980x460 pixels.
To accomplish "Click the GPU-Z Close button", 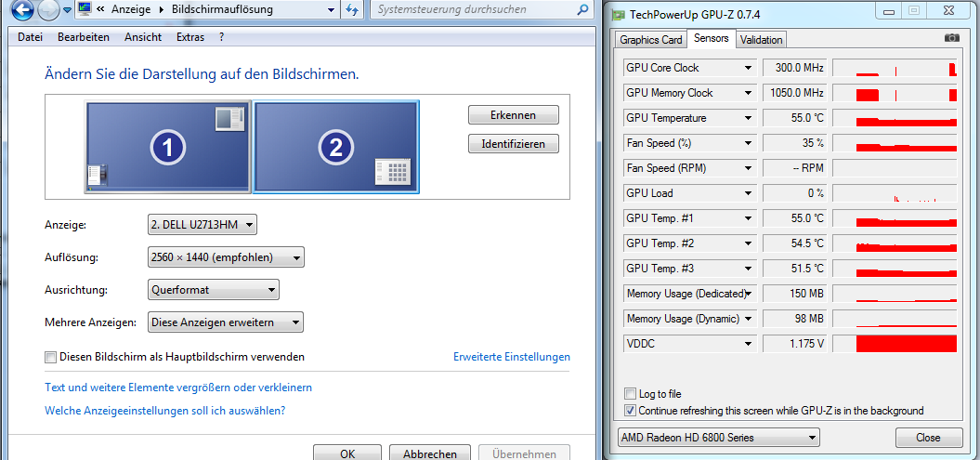I will 928,438.
